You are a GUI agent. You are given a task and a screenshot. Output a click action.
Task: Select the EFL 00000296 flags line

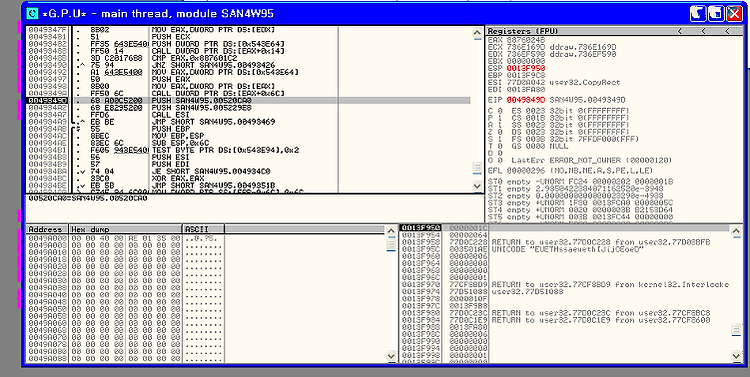[570, 171]
